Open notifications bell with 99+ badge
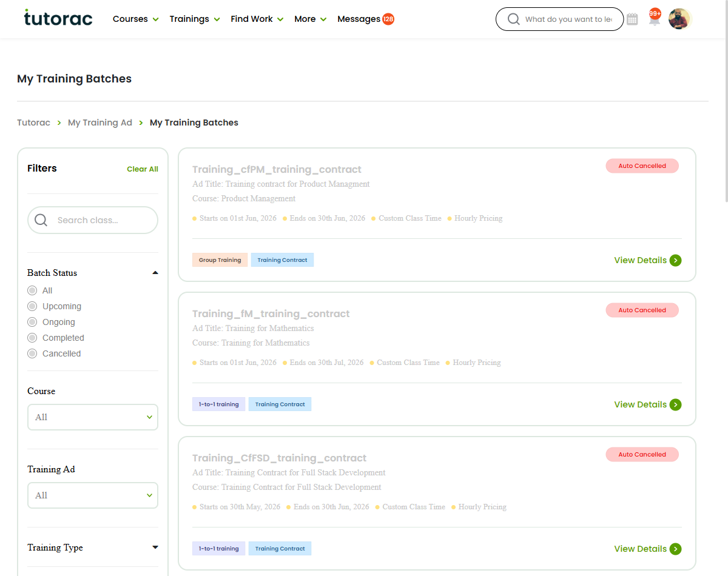728x576 pixels. click(x=655, y=18)
